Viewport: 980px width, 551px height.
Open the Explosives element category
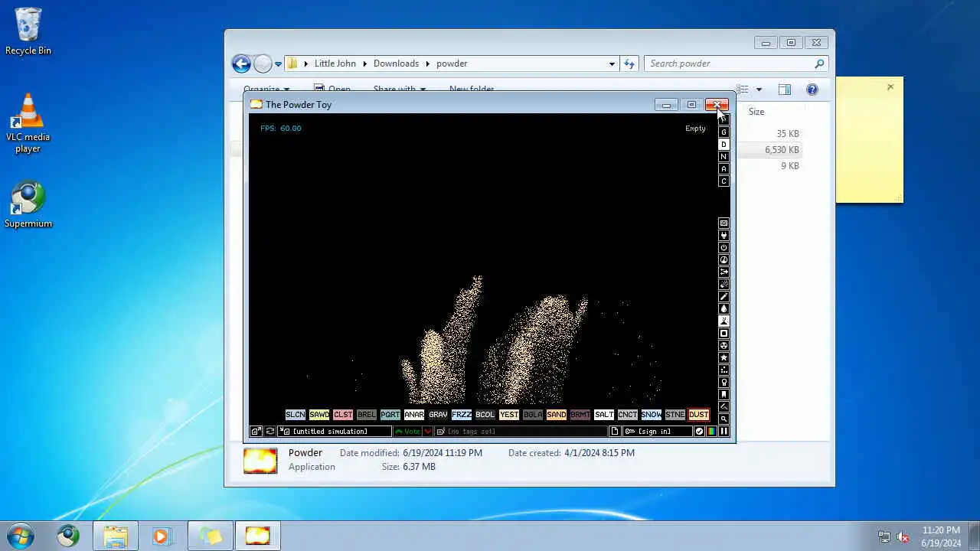[724, 285]
